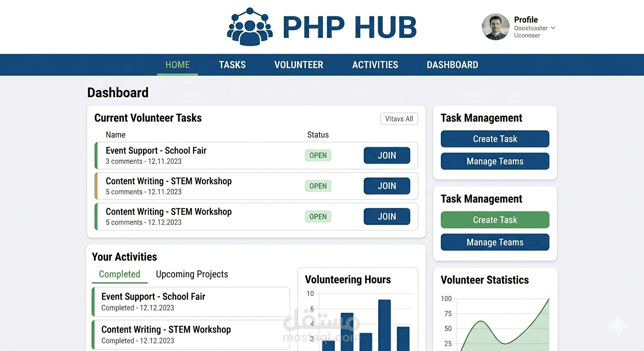Screen dimensions: 644x351
Task: Switch to the ACTIVITIES nav tab
Action: tap(375, 65)
